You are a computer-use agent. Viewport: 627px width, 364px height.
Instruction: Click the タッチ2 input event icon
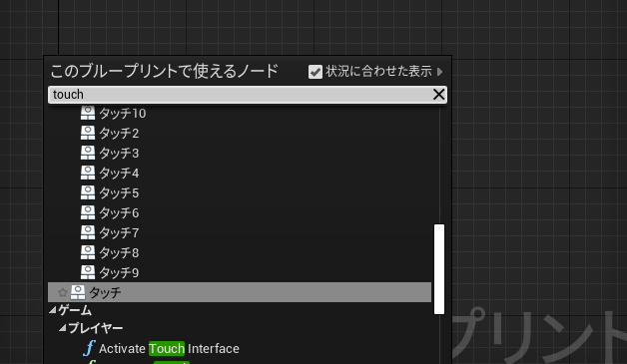coord(88,133)
